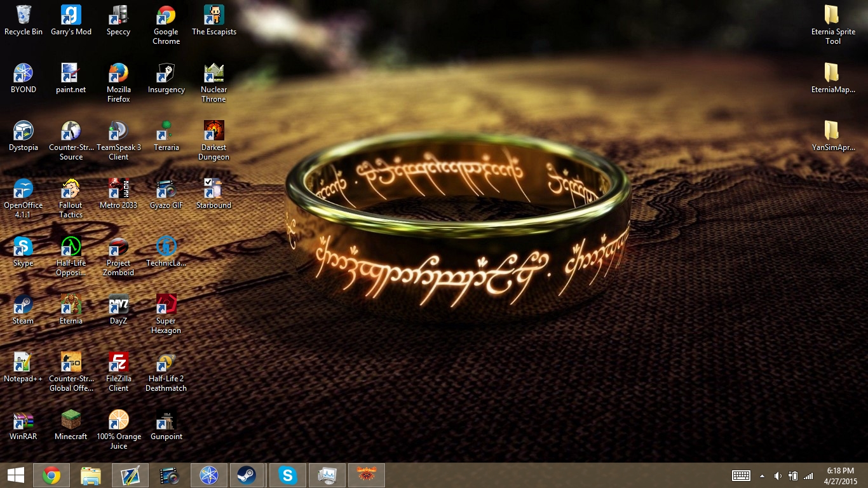Screen dimensions: 868x488
Task: Click the 6:18 PM clock and date
Action: pyautogui.click(x=841, y=475)
